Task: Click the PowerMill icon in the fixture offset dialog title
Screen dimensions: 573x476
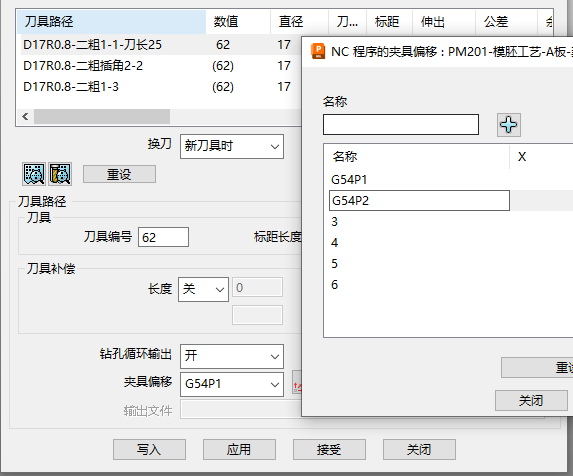Action: coord(318,51)
